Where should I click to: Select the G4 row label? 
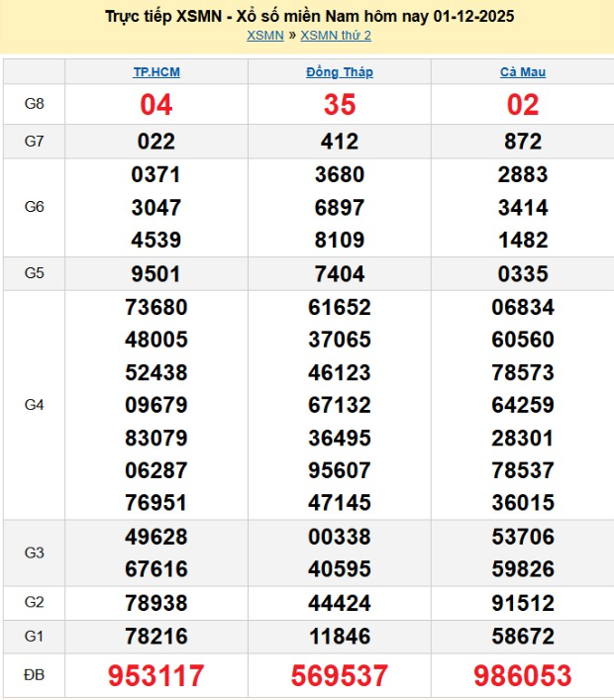click(34, 405)
